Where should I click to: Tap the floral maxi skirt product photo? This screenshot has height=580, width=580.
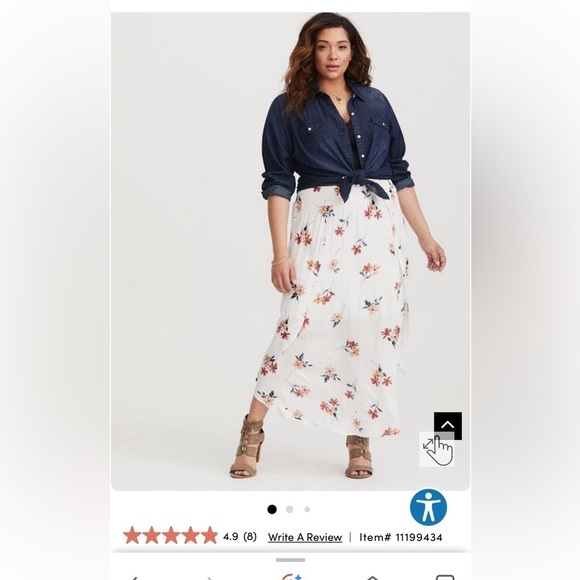pyautogui.click(x=290, y=252)
